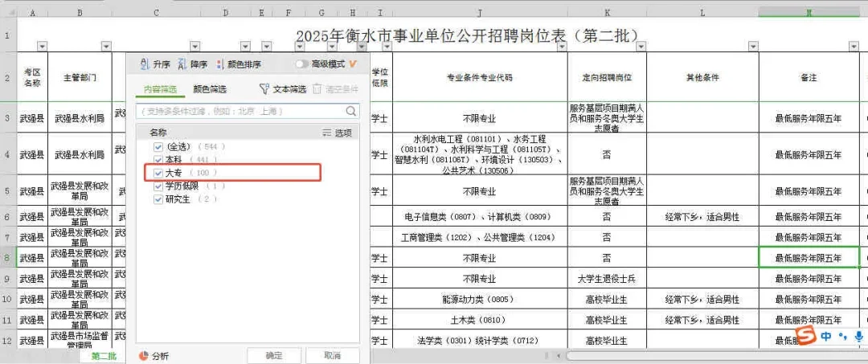868x364 pixels.
Task: Click cell 工商管理类（1202）、公共管理类（1204）
Action: click(x=480, y=237)
